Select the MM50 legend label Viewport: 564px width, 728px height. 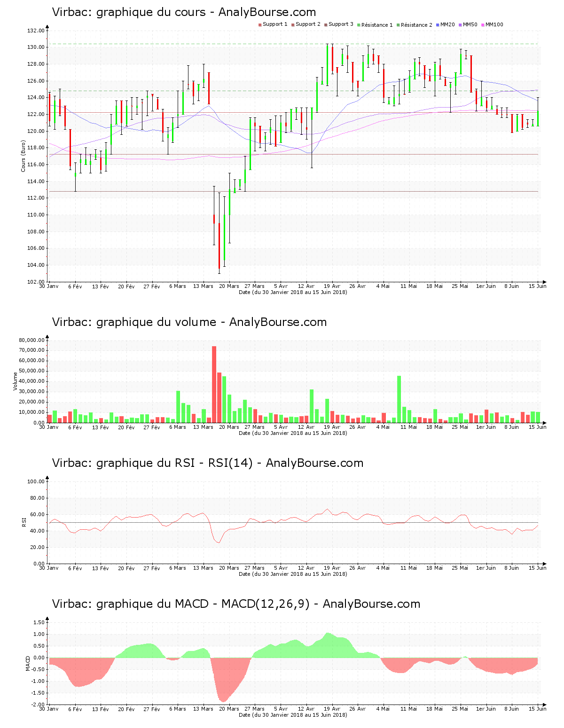[x=470, y=24]
